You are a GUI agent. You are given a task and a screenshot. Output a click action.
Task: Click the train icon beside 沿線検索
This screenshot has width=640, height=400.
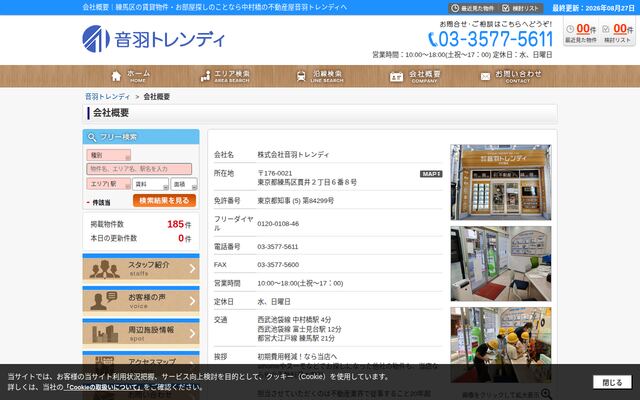pyautogui.click(x=301, y=76)
